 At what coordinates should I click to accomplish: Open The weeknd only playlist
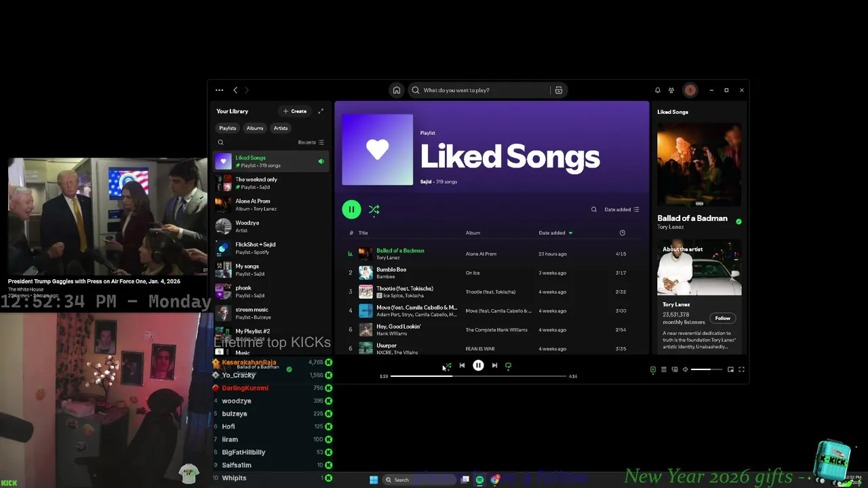click(x=271, y=183)
